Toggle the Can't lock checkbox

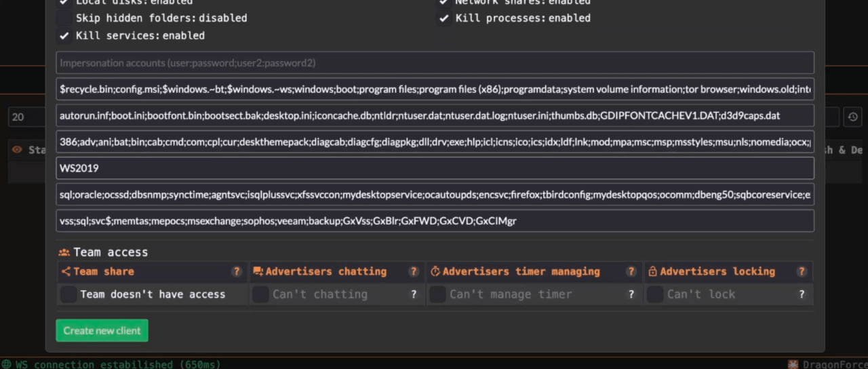pyautogui.click(x=655, y=294)
